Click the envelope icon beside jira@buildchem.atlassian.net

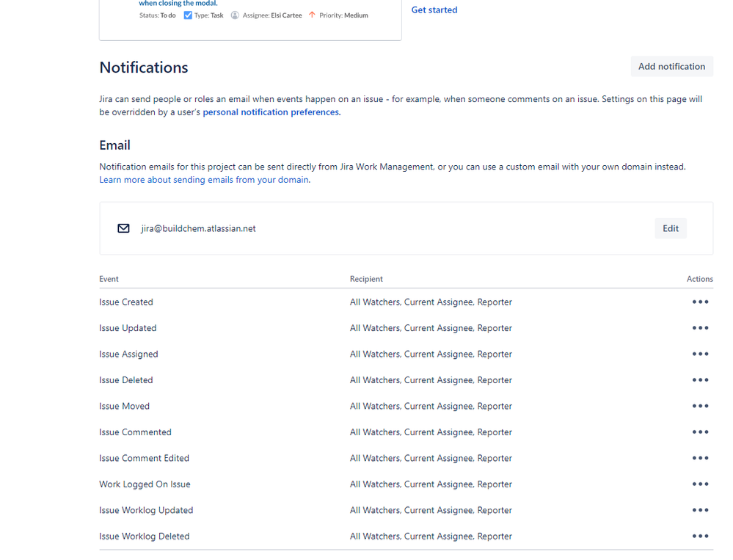(x=123, y=228)
